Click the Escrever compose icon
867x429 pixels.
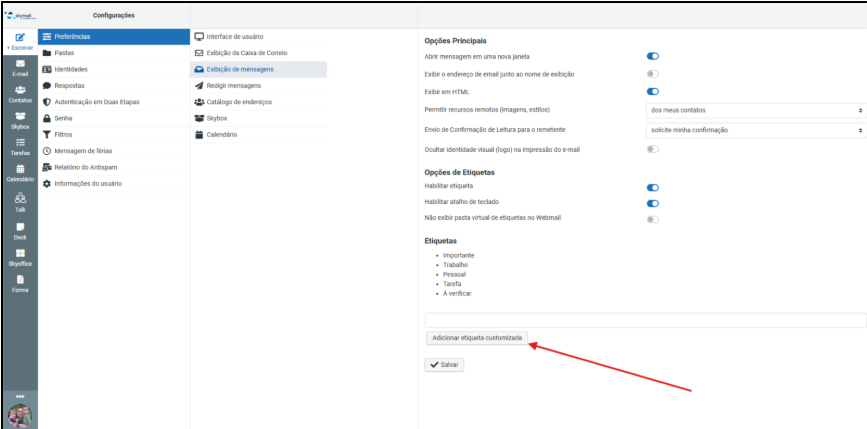(x=20, y=39)
